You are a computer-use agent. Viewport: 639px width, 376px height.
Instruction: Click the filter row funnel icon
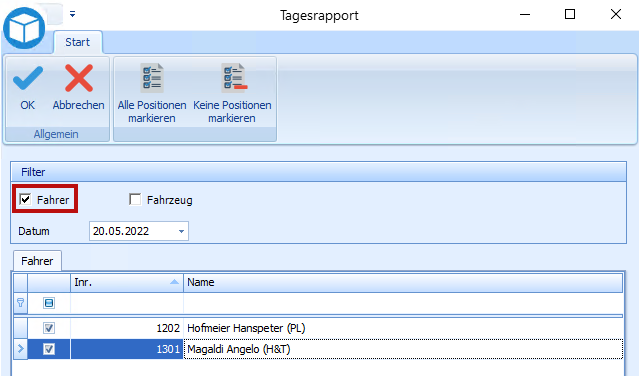click(x=20, y=303)
